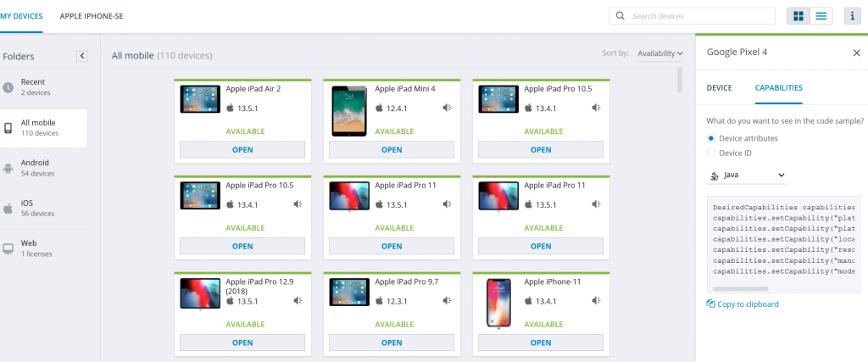Select the Apple iPad Pro 12.9 thumbnail

pyautogui.click(x=200, y=293)
